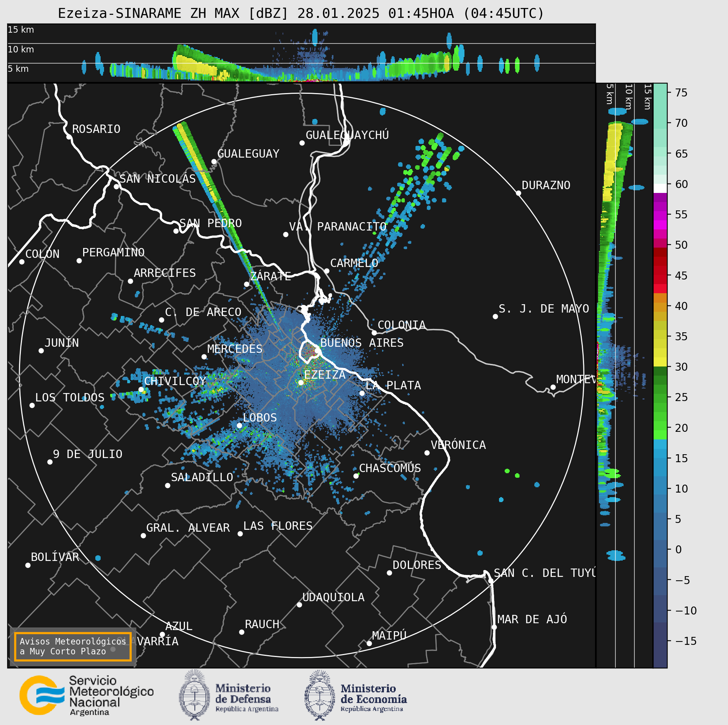This screenshot has width=728, height=725.
Task: Click the BUENOS AIRES city label
Action: tap(362, 343)
